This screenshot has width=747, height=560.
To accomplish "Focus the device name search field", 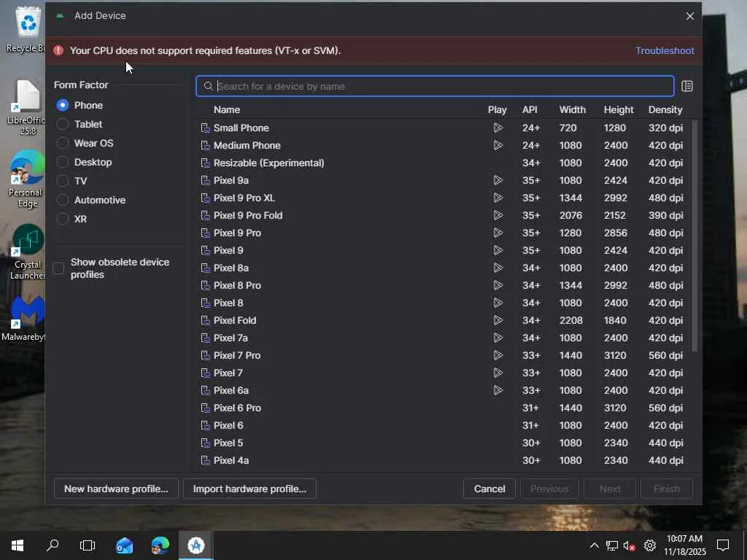I will 435,86.
